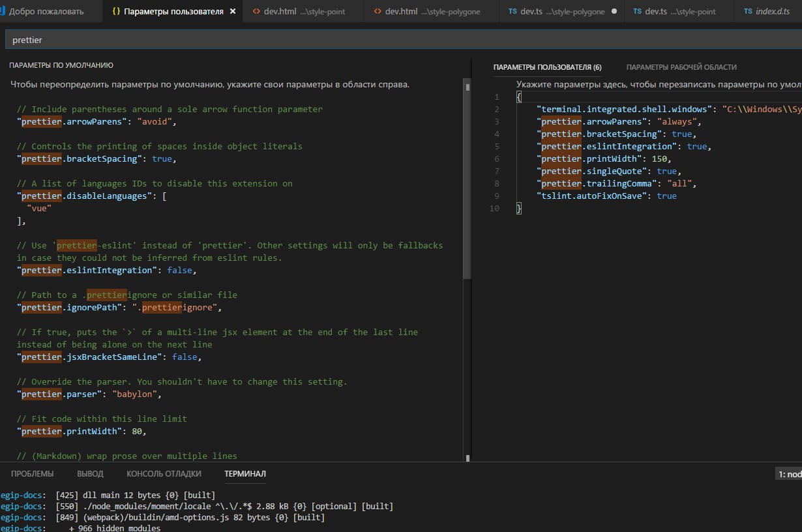Click ПАРАМЕТРЫ ПО УМОЛЧАНИЮ header

pos(61,65)
